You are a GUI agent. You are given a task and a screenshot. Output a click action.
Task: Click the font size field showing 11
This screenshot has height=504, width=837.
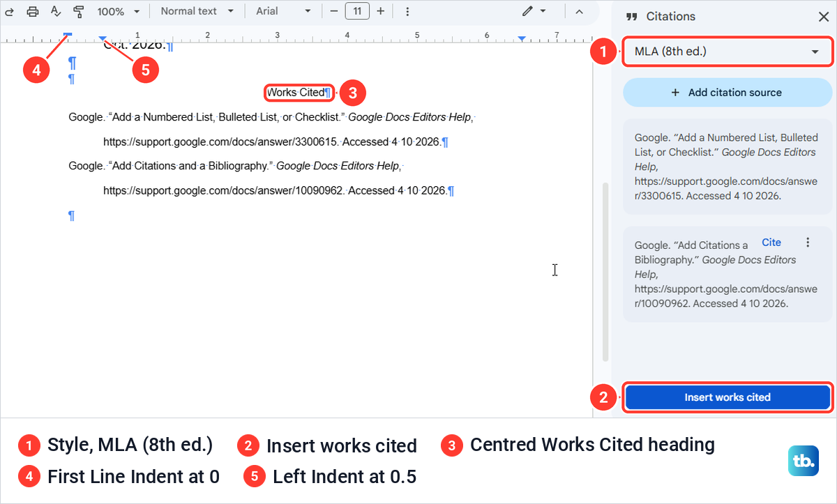tap(357, 11)
